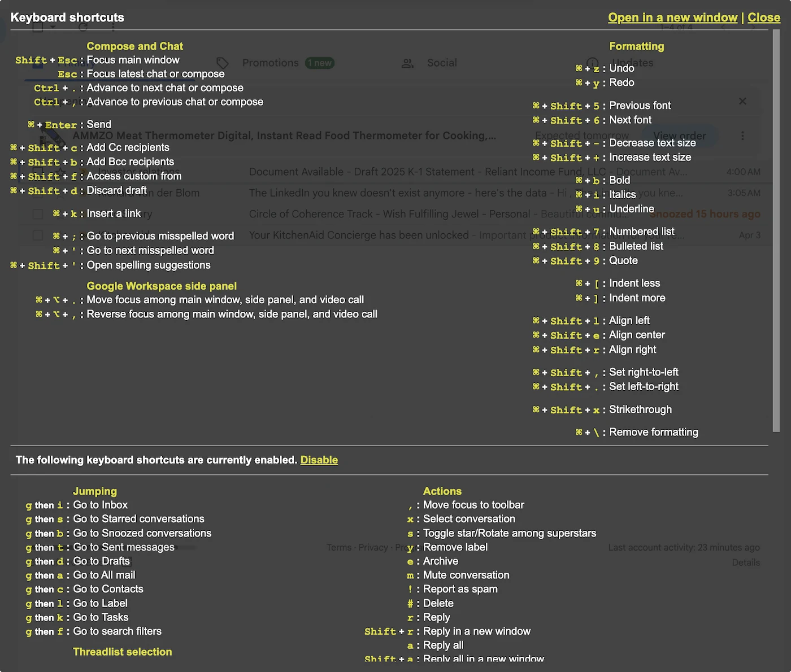Image resolution: width=791 pixels, height=672 pixels.
Task: Click the 'Jumping' section heading
Action: click(x=95, y=491)
